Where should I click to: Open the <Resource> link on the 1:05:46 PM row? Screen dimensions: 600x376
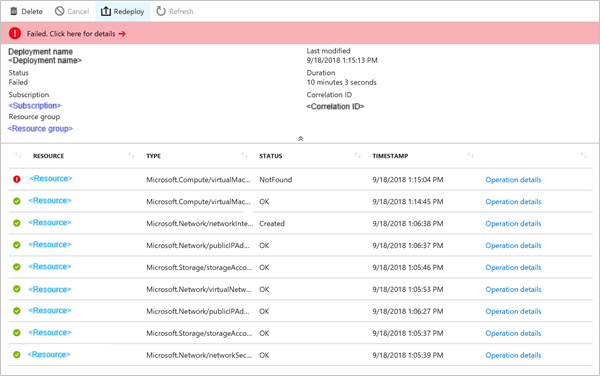50,267
